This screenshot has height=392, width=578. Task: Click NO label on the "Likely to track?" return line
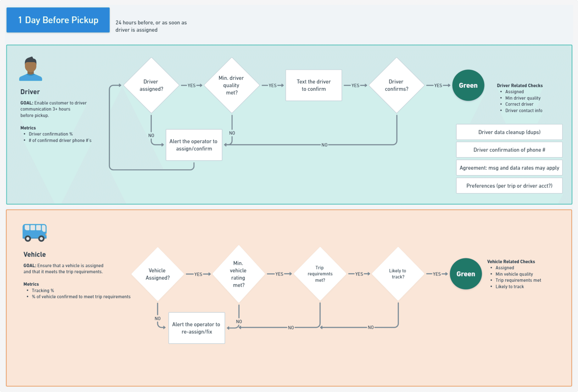pyautogui.click(x=371, y=328)
